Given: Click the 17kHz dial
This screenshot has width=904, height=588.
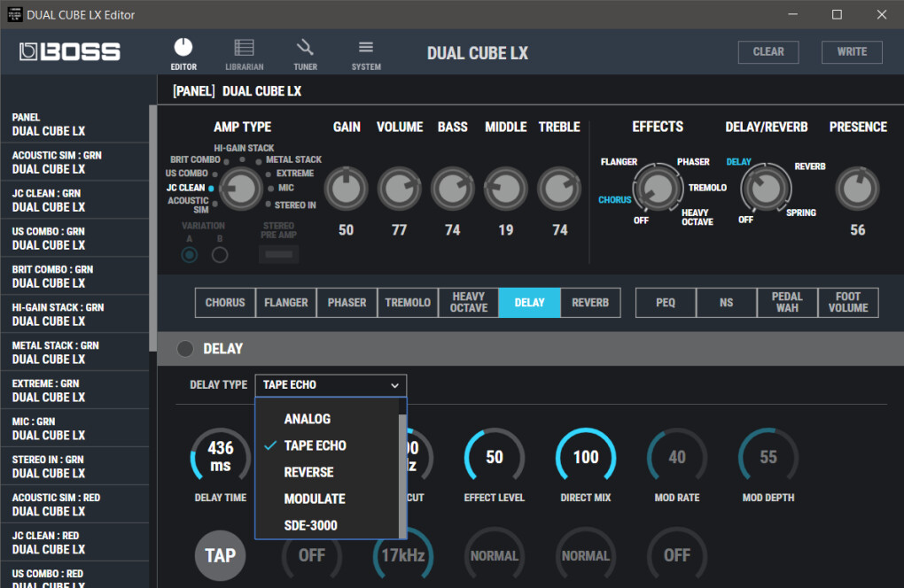Looking at the screenshot, I should 403,555.
